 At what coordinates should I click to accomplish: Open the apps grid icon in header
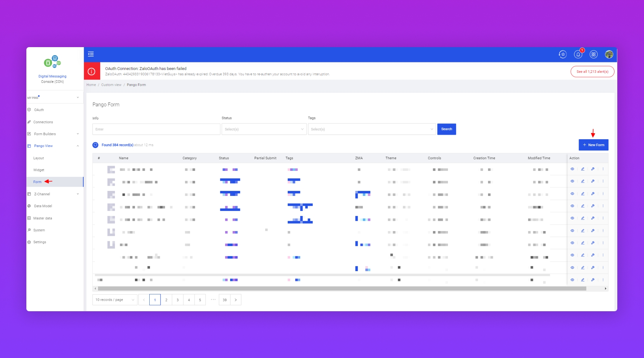point(593,54)
